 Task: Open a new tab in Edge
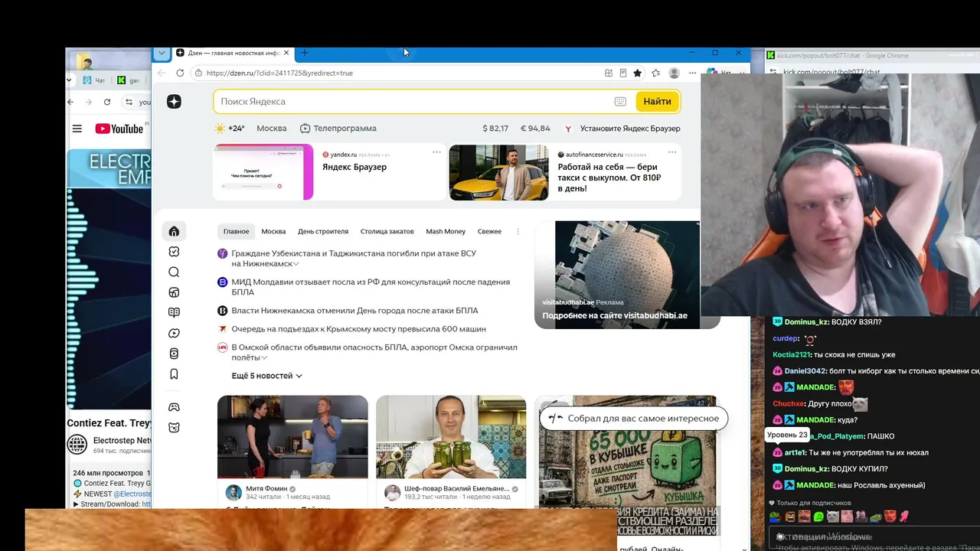coord(305,53)
